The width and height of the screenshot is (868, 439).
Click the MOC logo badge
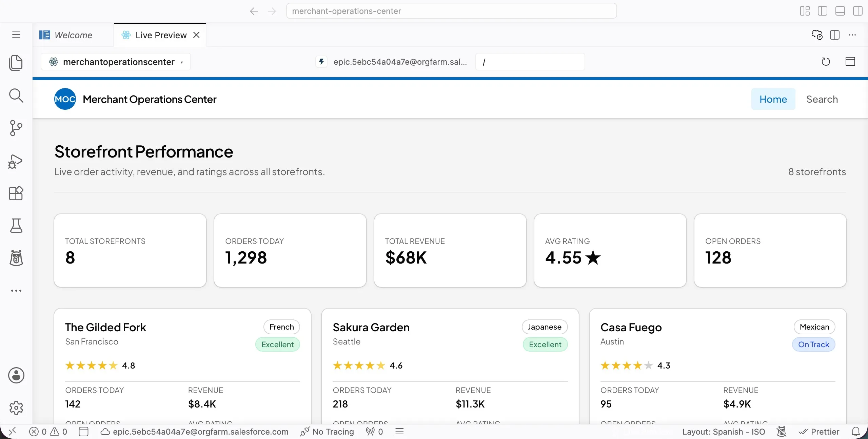(65, 99)
